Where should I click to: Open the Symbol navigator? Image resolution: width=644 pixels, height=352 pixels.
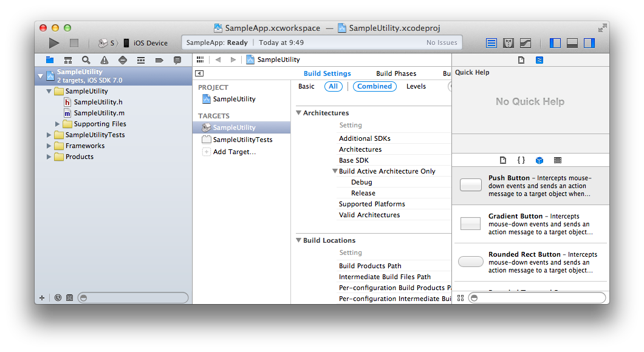[68, 60]
